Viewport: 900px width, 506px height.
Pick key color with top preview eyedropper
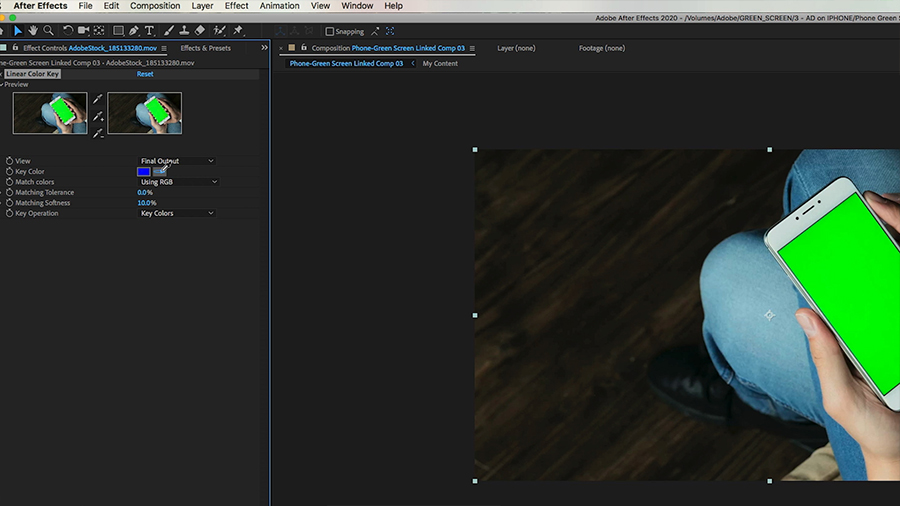pos(98,99)
